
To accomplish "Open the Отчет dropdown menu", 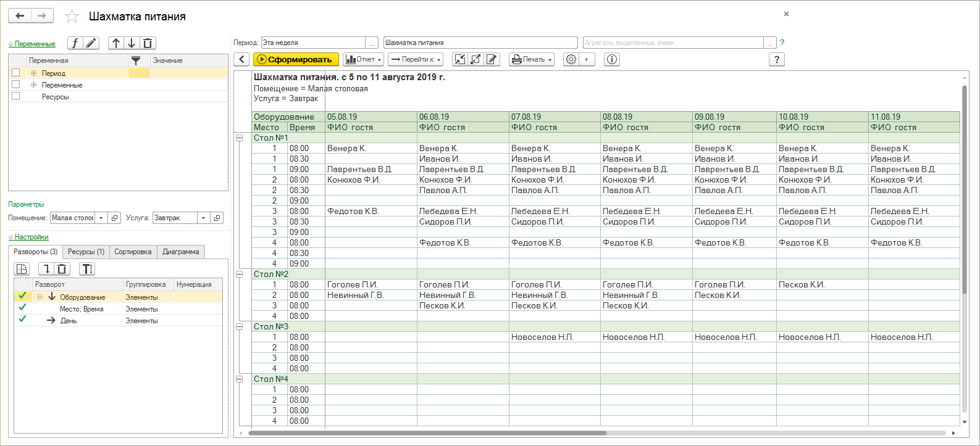I will tap(364, 59).
